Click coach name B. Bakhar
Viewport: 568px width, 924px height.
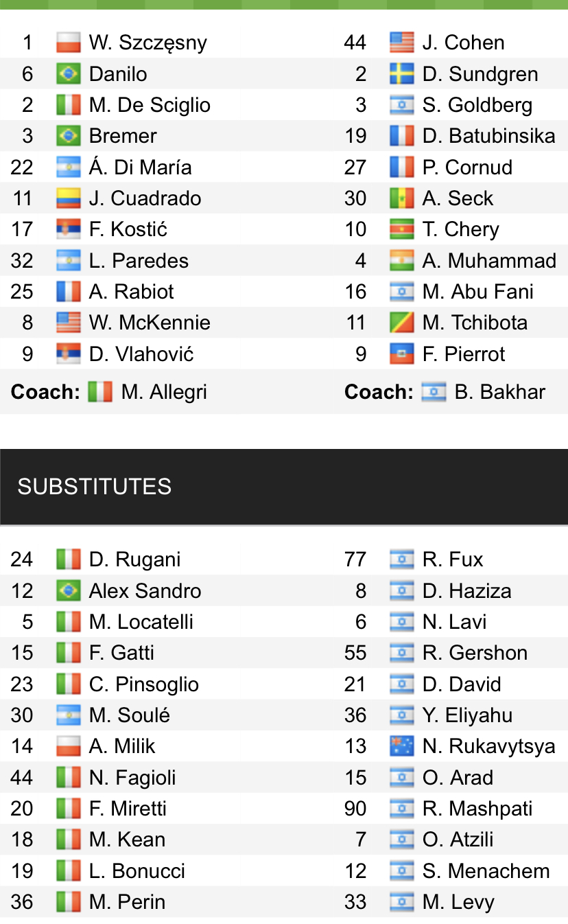(499, 392)
